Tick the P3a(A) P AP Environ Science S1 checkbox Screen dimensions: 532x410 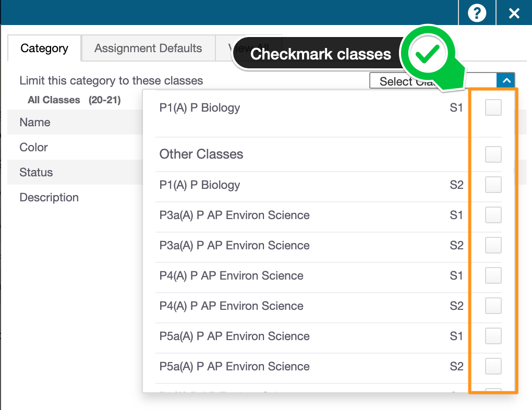pos(493,215)
